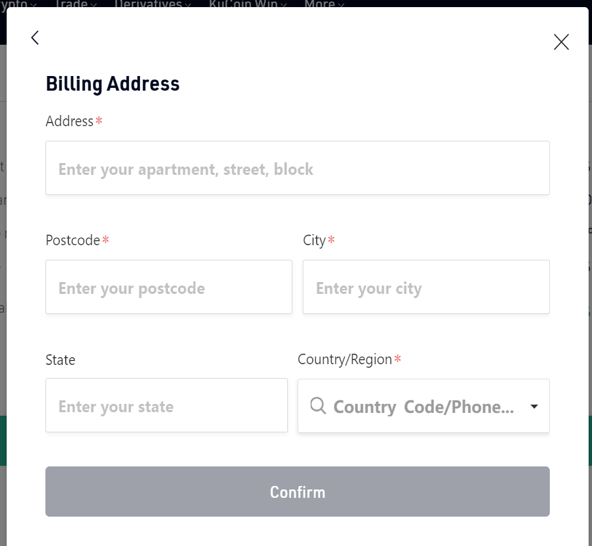
Task: Click the Confirm button
Action: tap(297, 492)
